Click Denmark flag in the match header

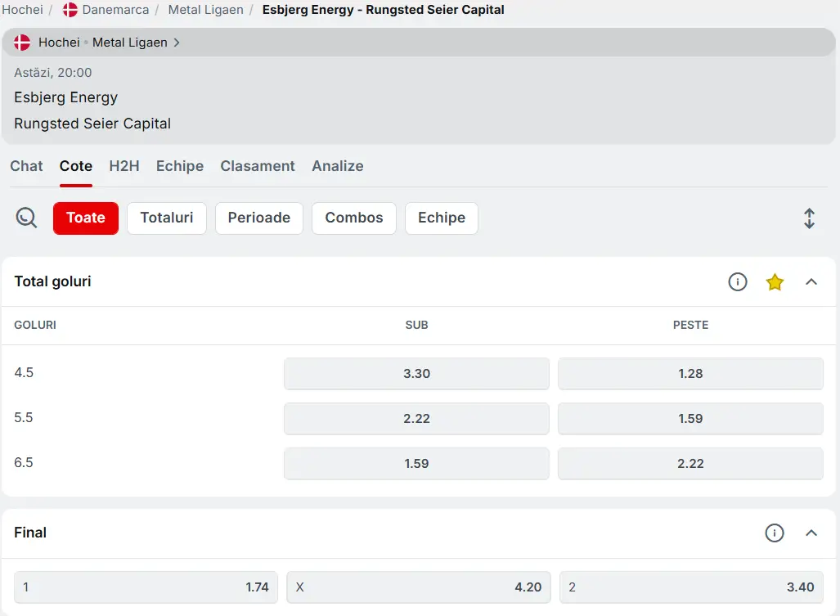click(x=22, y=43)
